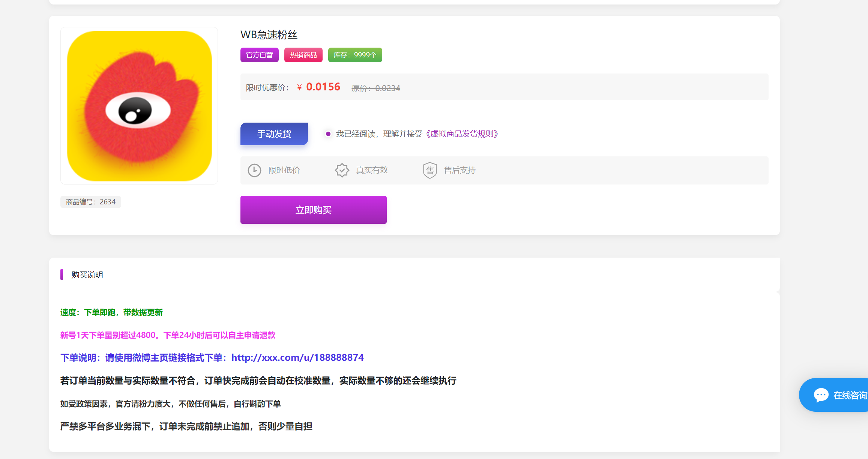Click the product title WB急速粉丝
868x459 pixels.
(x=269, y=35)
